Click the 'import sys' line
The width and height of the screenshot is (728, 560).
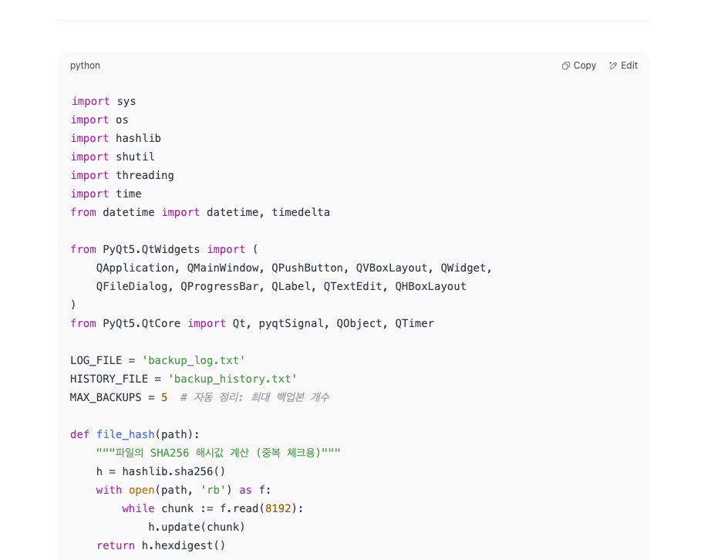[x=103, y=101]
